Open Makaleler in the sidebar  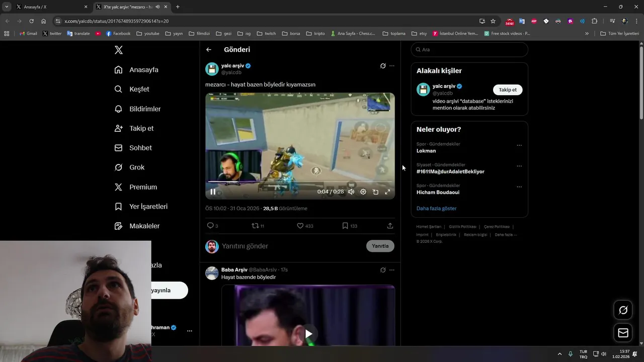(137, 226)
